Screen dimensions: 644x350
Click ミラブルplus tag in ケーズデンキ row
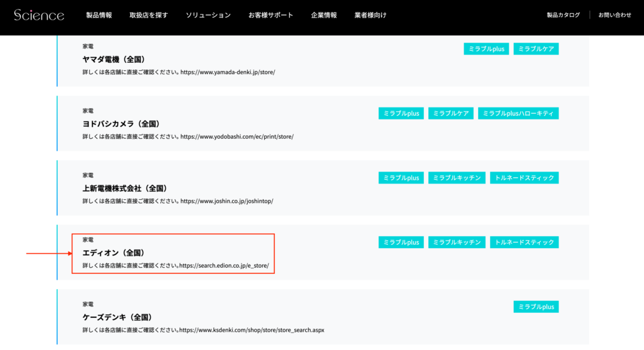(x=536, y=307)
